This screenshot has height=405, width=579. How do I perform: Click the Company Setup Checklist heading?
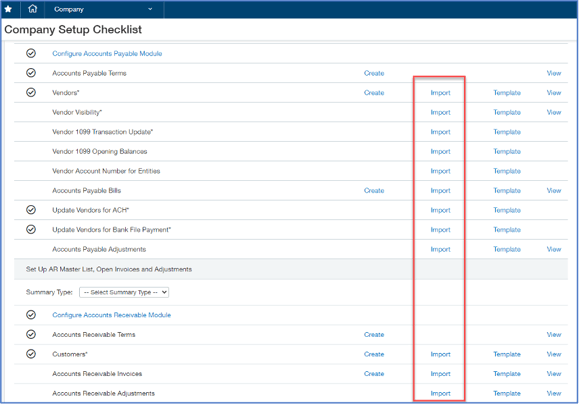pyautogui.click(x=73, y=30)
